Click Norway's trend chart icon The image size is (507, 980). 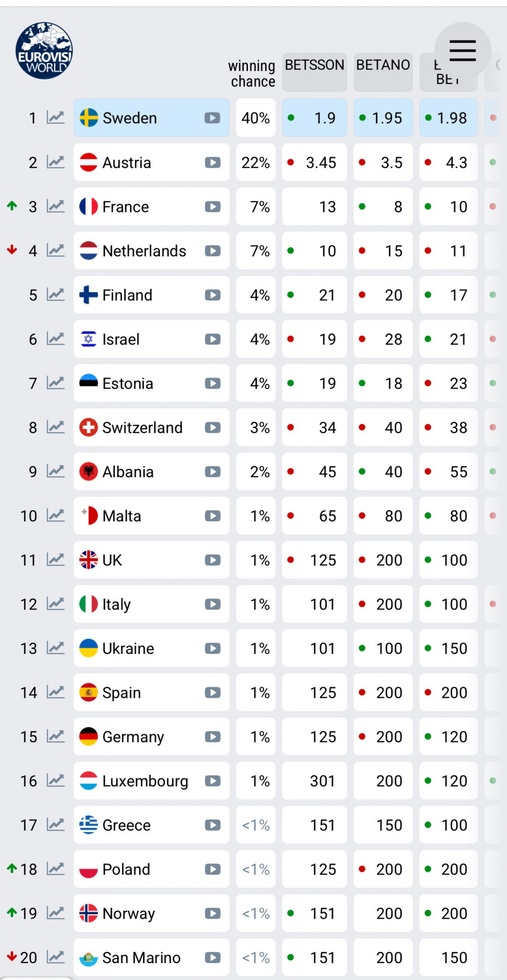pos(55,913)
